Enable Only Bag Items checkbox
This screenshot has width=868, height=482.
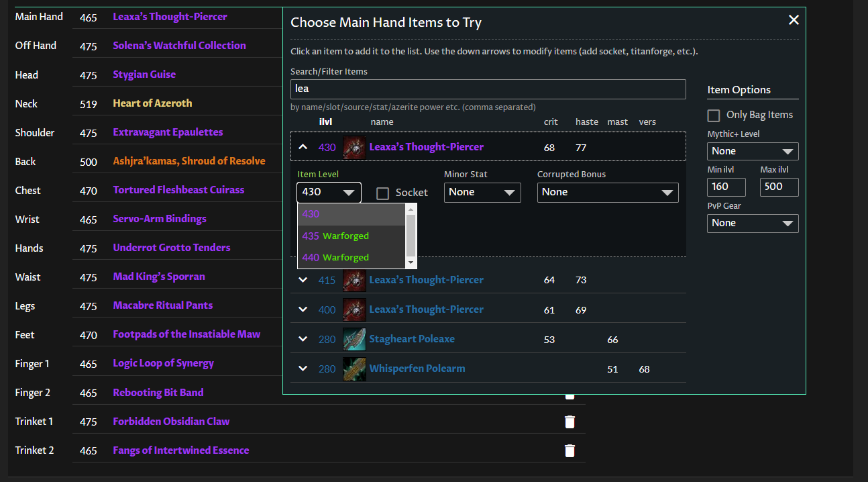[x=714, y=115]
